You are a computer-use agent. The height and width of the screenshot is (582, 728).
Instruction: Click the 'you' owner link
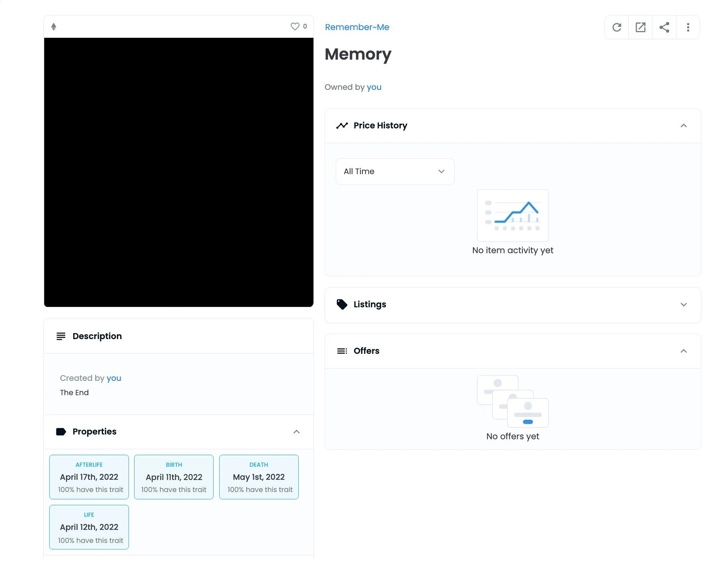[374, 87]
